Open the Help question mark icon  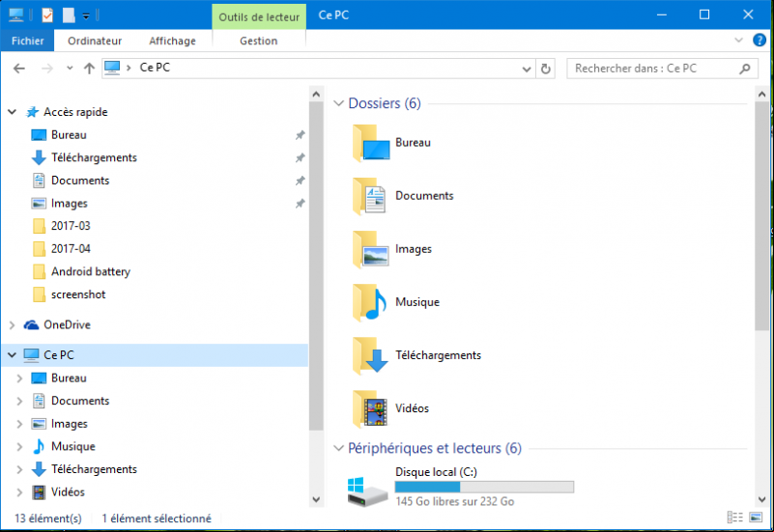[x=760, y=40]
